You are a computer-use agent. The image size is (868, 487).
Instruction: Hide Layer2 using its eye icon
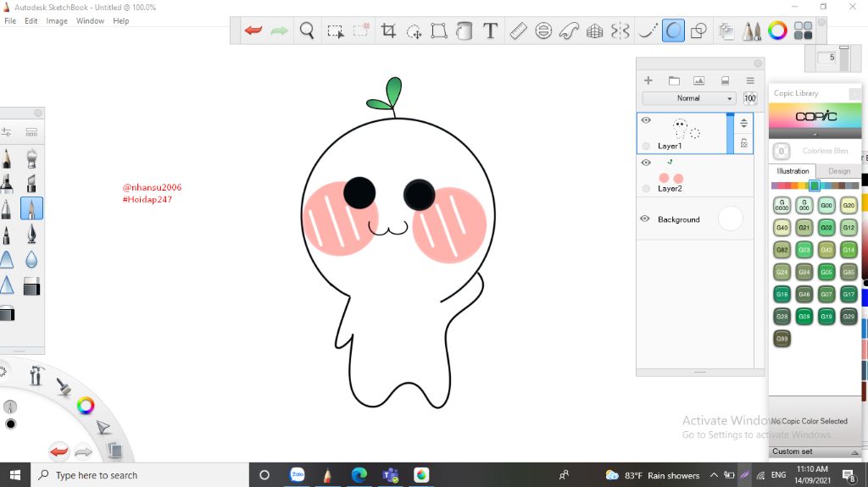point(646,162)
